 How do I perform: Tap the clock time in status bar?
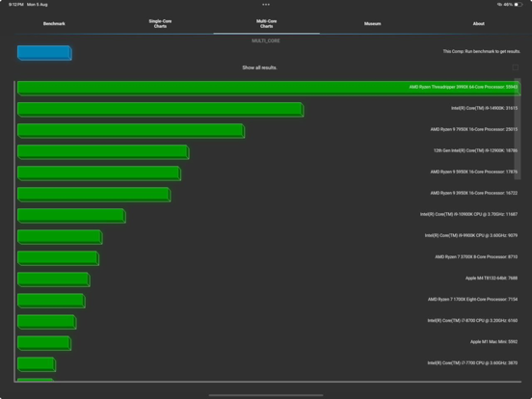point(16,5)
